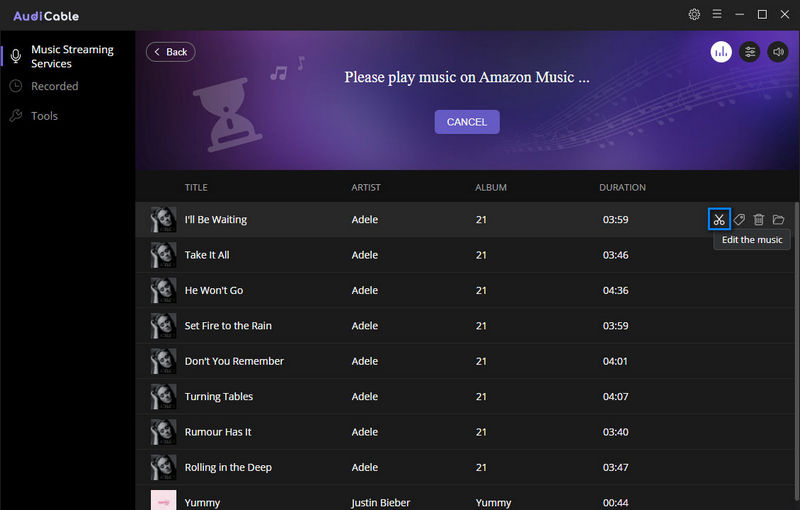Click the equalizer bars icon in banner

[721, 52]
